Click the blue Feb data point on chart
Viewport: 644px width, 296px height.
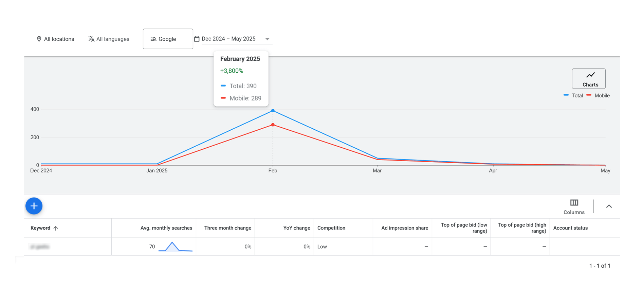273,111
